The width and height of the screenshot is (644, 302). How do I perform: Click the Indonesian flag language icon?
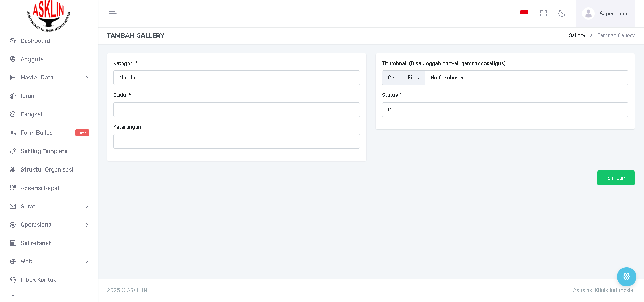pos(524,13)
